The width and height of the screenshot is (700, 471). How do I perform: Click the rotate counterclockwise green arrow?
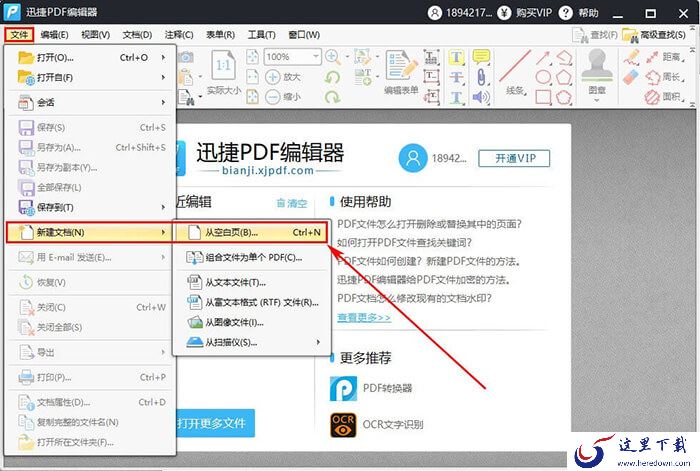(333, 77)
